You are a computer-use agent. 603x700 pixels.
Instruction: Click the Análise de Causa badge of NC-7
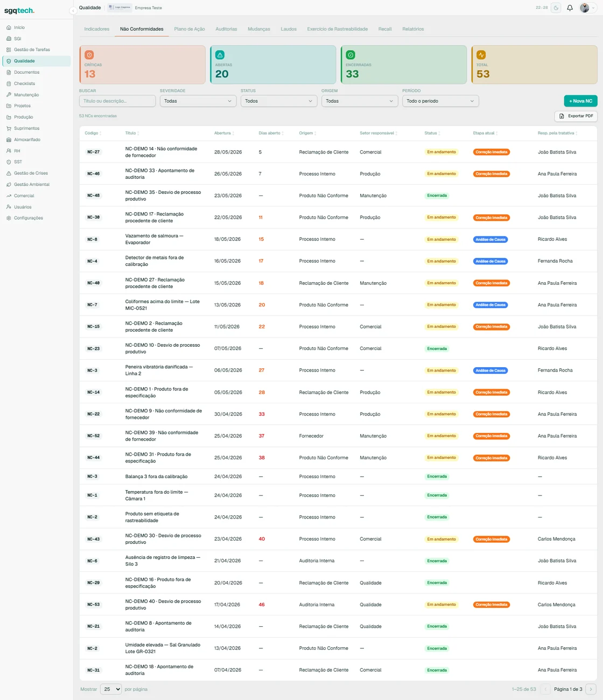coord(490,305)
